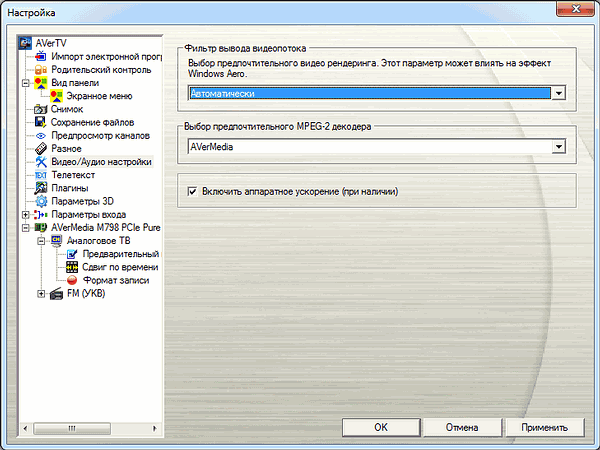The height and width of the screenshot is (450, 600).
Task: Select Параметры 3D label text
Action: [82, 201]
